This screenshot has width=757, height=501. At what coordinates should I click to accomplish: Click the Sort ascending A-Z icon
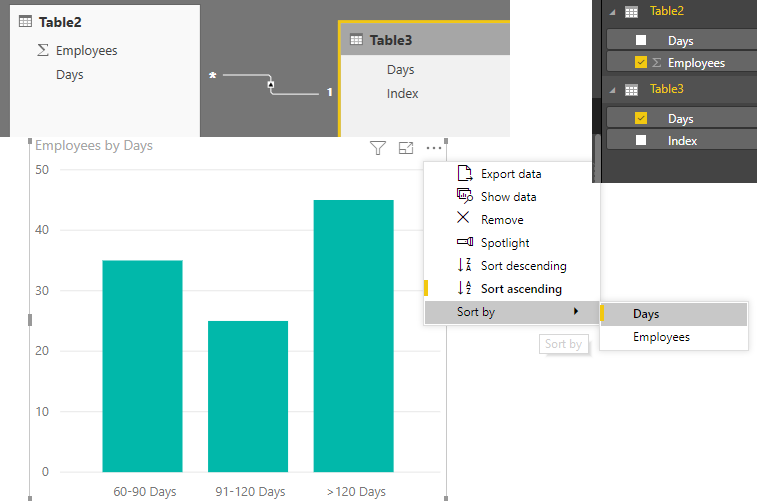point(464,288)
